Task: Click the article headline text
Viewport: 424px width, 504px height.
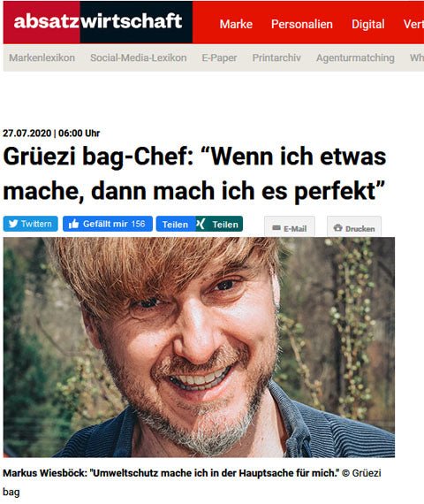Action: [x=194, y=174]
